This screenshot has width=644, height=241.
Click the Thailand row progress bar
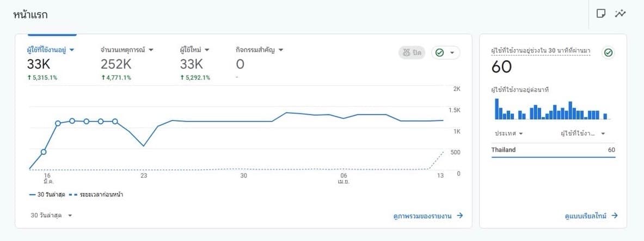point(553,157)
